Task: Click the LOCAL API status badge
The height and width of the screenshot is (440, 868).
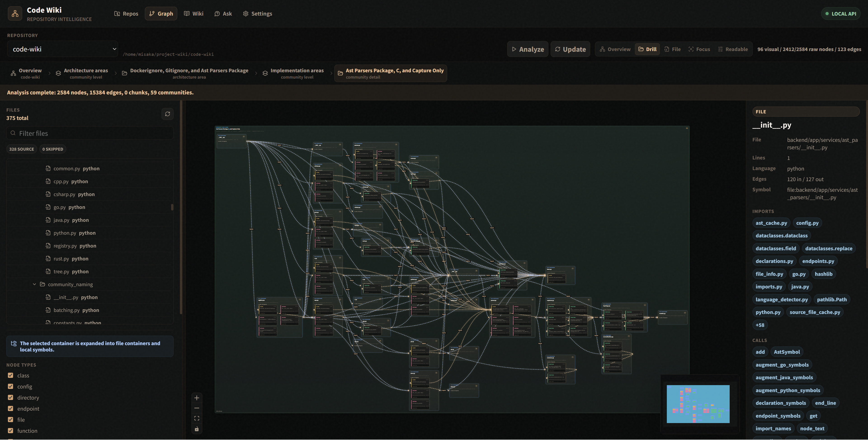Action: point(840,14)
